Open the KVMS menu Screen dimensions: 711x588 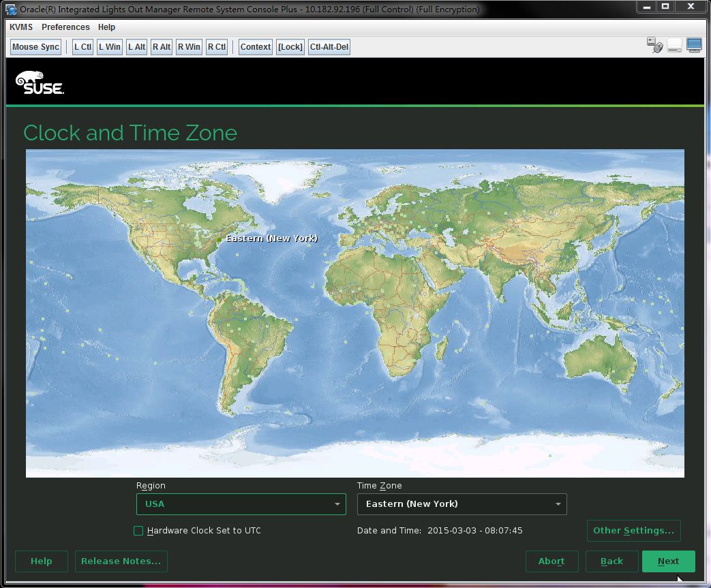[x=20, y=27]
